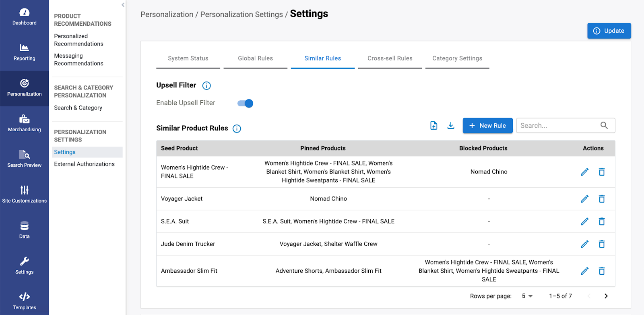Click the upload rules file icon

[433, 126]
